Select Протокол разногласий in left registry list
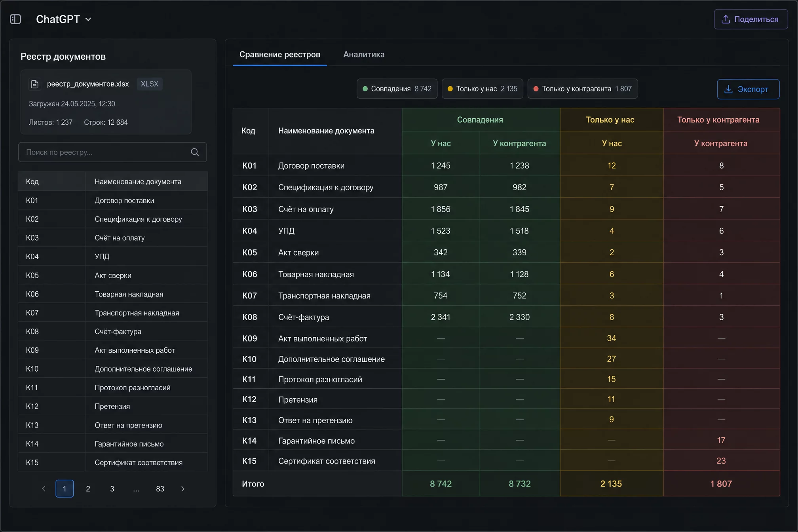 pyautogui.click(x=113, y=387)
